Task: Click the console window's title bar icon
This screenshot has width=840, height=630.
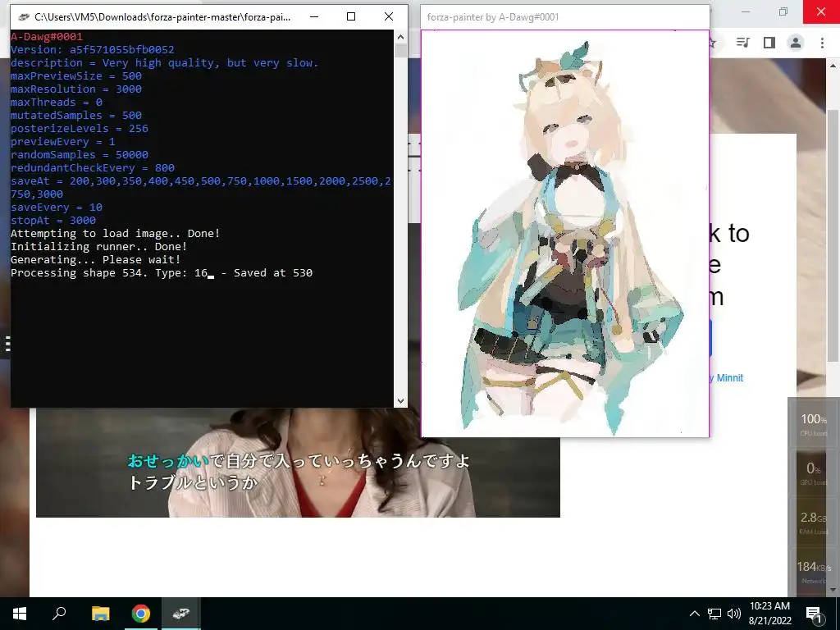Action: (x=23, y=16)
